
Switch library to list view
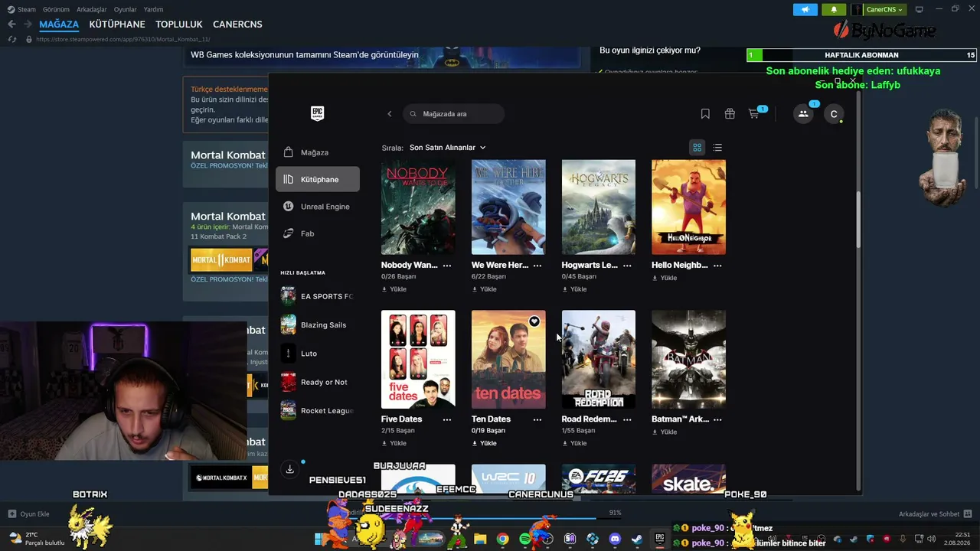tap(717, 148)
